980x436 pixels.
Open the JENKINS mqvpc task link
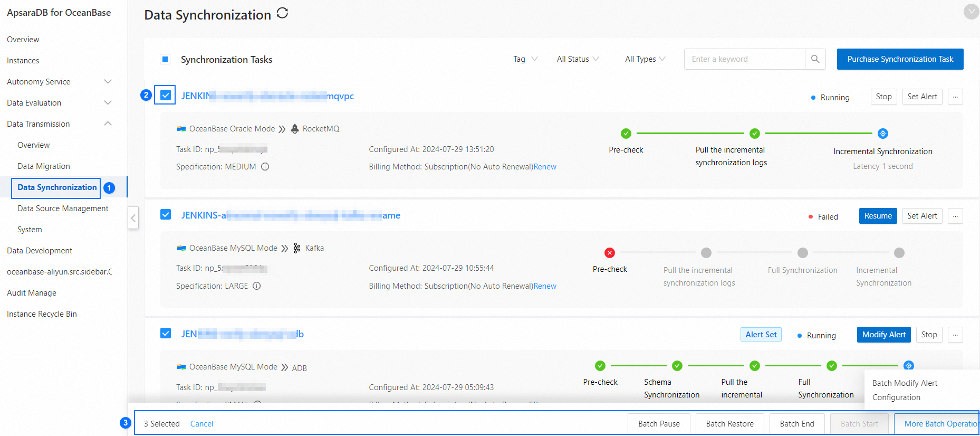pos(267,96)
